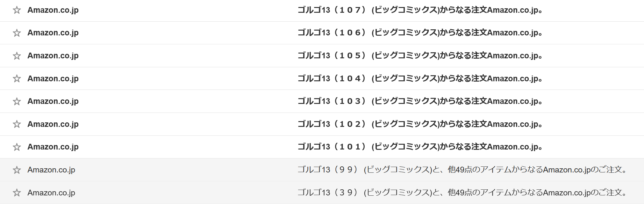
Task: Toggle star on ゴルゴ13 (103) email
Action: [x=17, y=101]
